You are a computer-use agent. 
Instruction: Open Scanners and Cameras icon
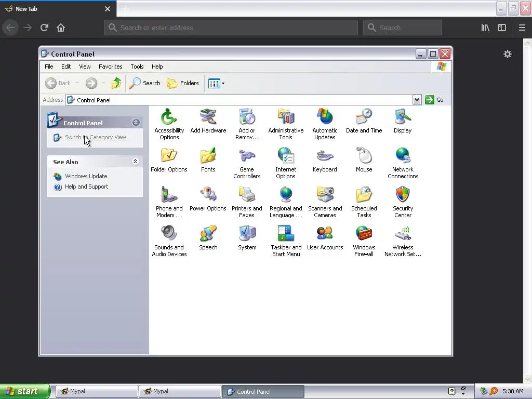pos(325,202)
